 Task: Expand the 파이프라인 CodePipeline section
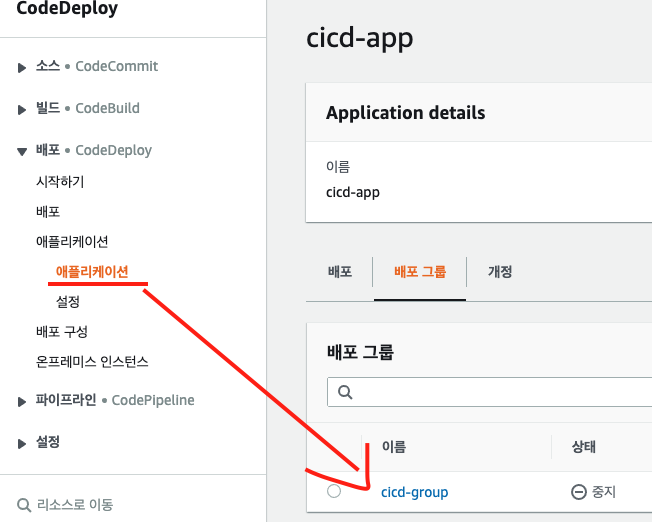22,401
